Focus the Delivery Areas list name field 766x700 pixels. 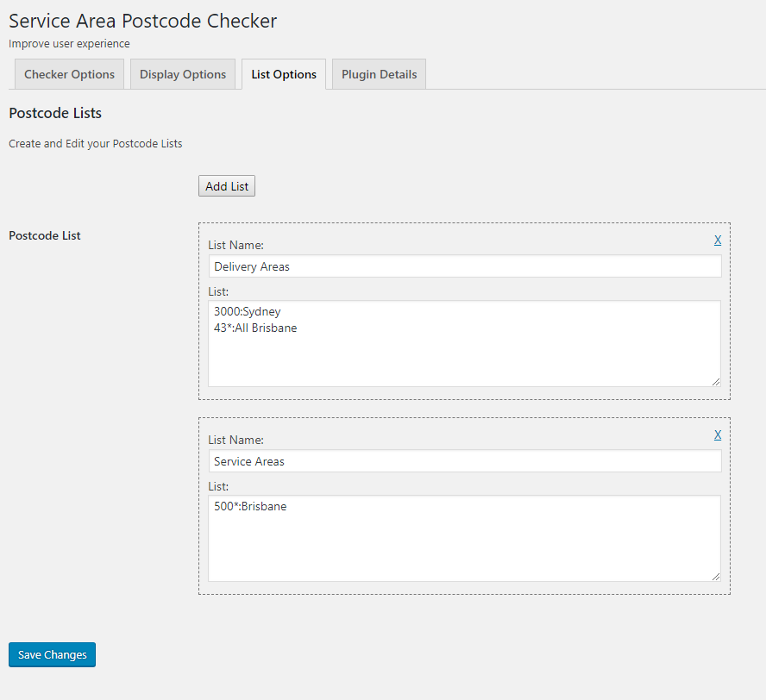click(x=464, y=266)
